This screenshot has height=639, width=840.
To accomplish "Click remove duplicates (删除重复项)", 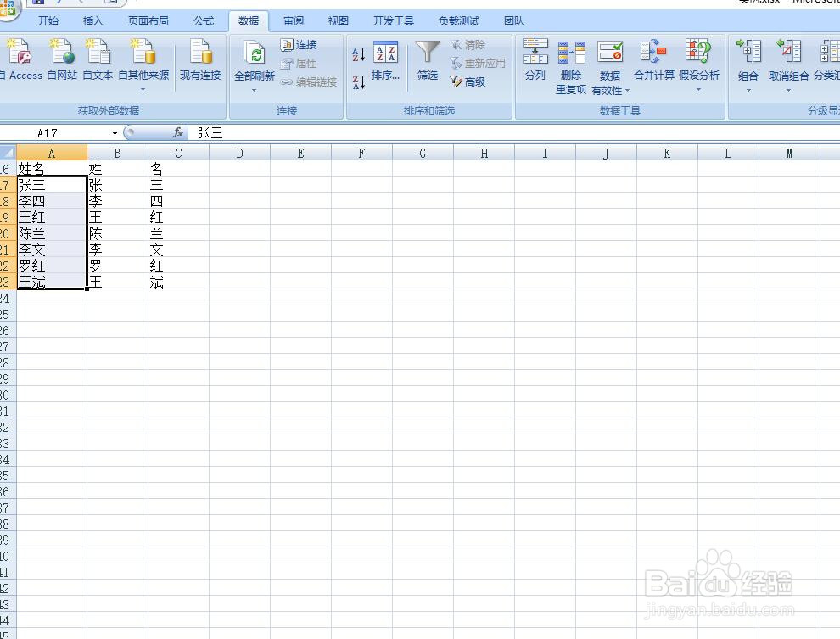I will pos(570,67).
